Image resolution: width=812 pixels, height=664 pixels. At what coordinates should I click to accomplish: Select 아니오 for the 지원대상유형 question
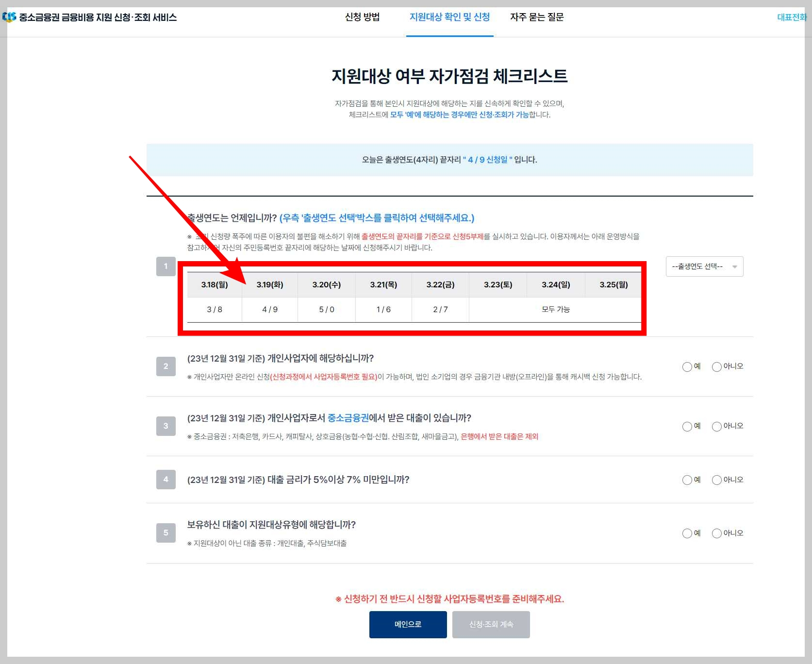716,533
